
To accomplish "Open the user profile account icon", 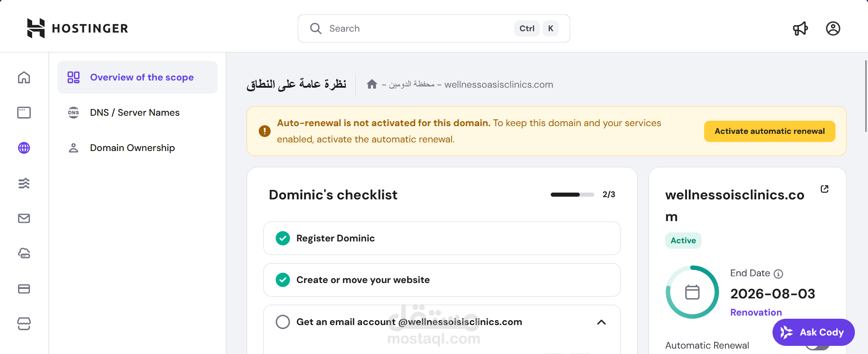I will click(x=833, y=28).
